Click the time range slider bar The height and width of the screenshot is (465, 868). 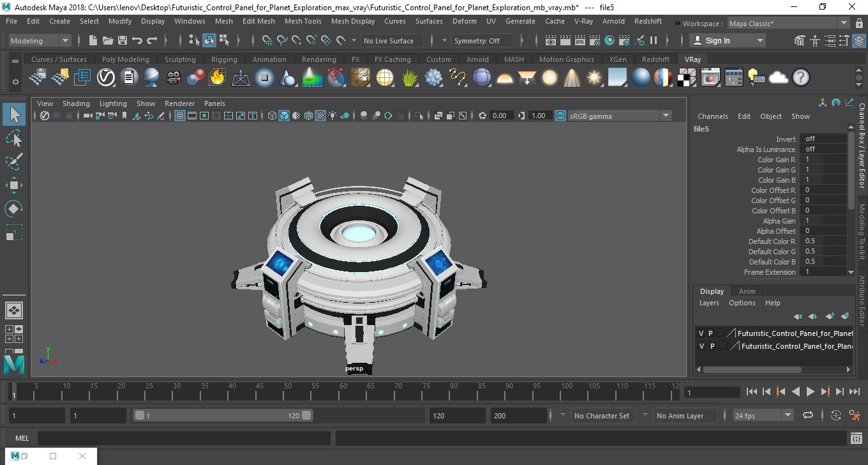(x=222, y=415)
